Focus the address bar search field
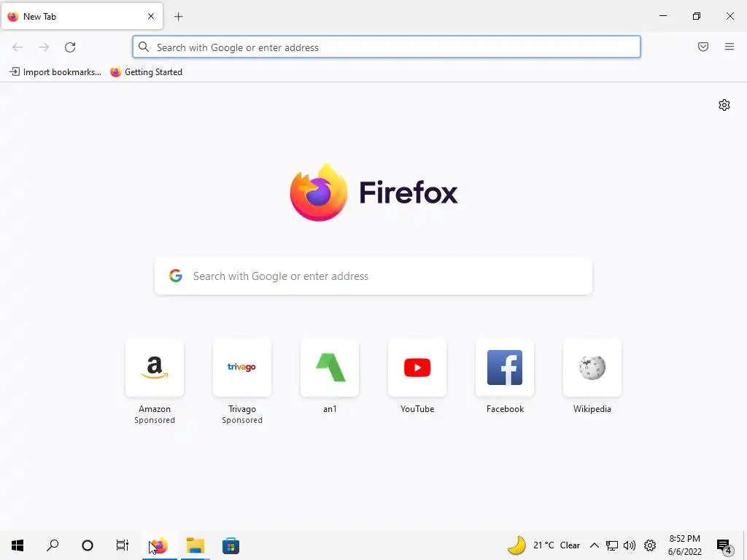 click(387, 47)
